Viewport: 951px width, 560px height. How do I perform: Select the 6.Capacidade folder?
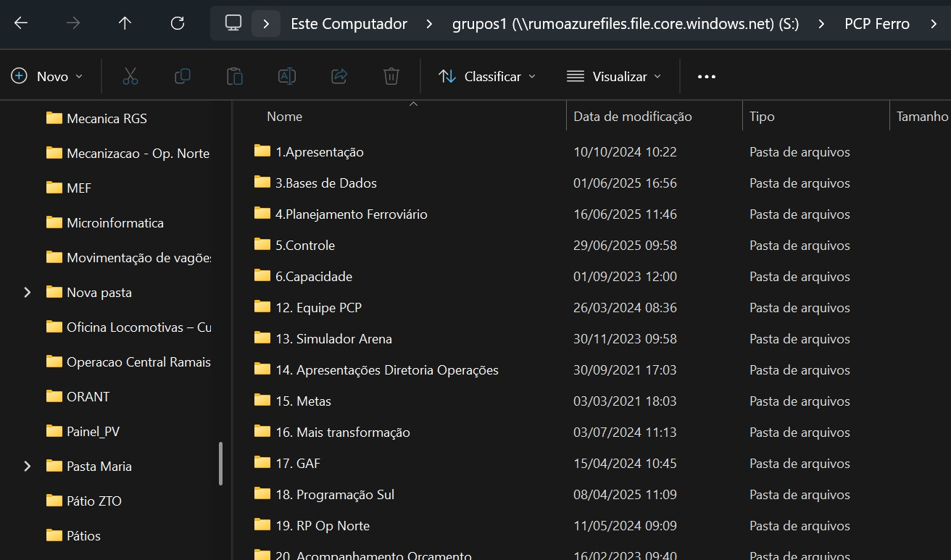coord(314,276)
